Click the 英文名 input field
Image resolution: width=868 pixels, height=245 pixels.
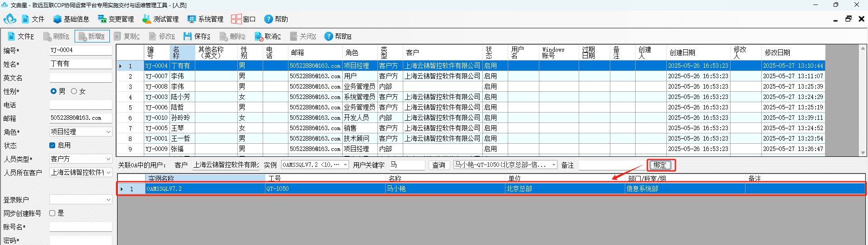tap(81, 78)
